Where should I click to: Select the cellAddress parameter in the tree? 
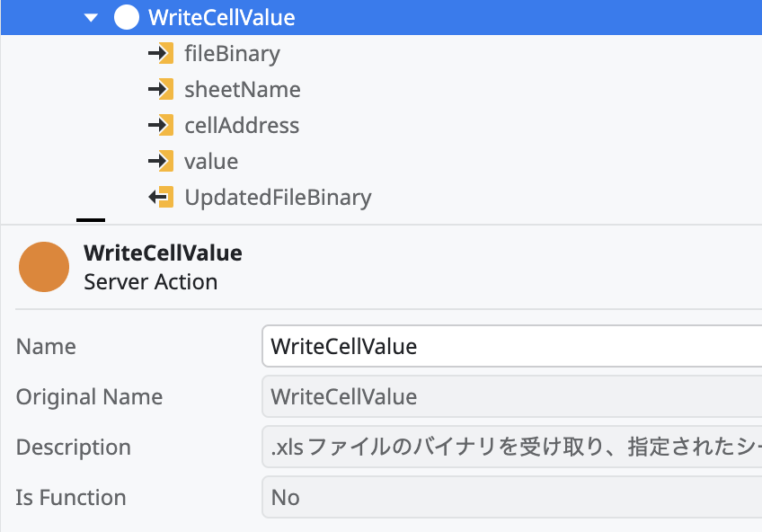(x=242, y=125)
